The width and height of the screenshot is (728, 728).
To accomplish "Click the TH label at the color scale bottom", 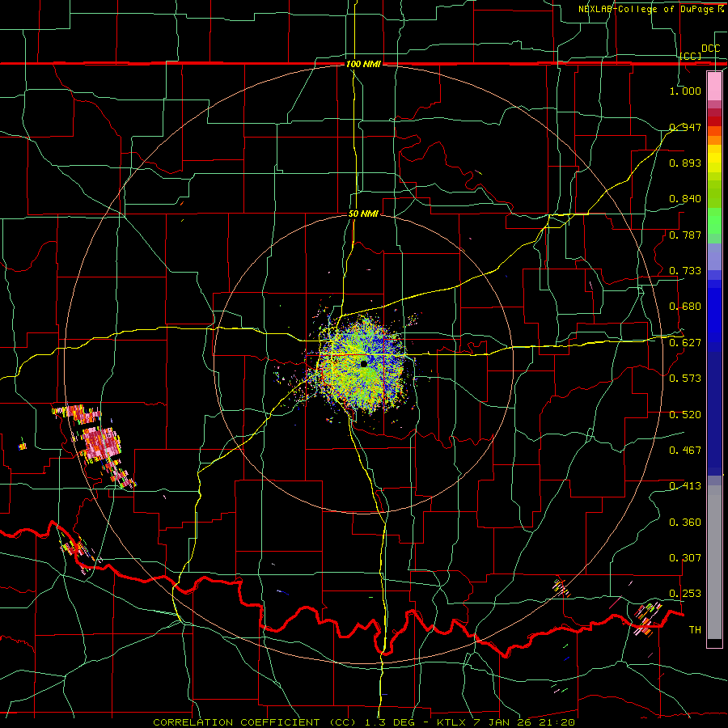I will pos(695,630).
